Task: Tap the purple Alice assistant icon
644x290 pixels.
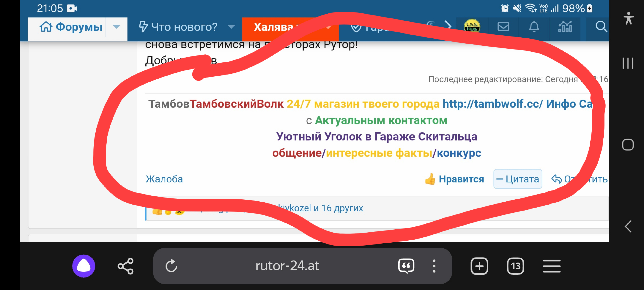Action: pyautogui.click(x=84, y=266)
